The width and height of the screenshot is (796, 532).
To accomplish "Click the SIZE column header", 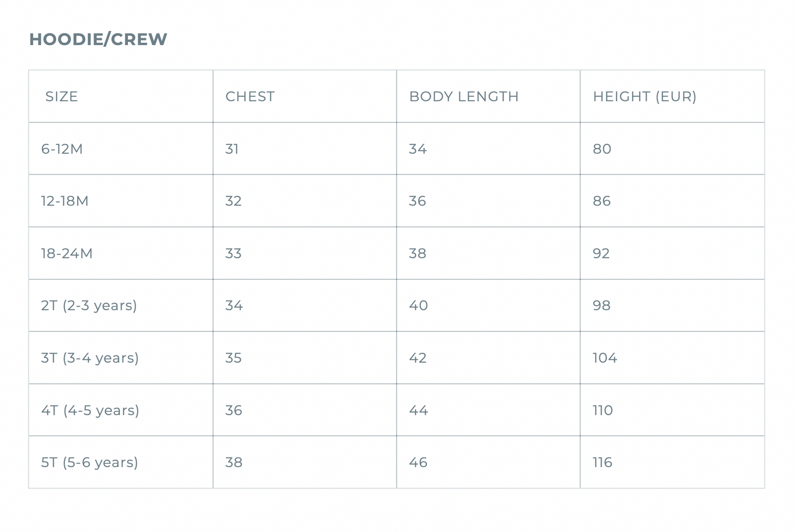I will point(62,97).
